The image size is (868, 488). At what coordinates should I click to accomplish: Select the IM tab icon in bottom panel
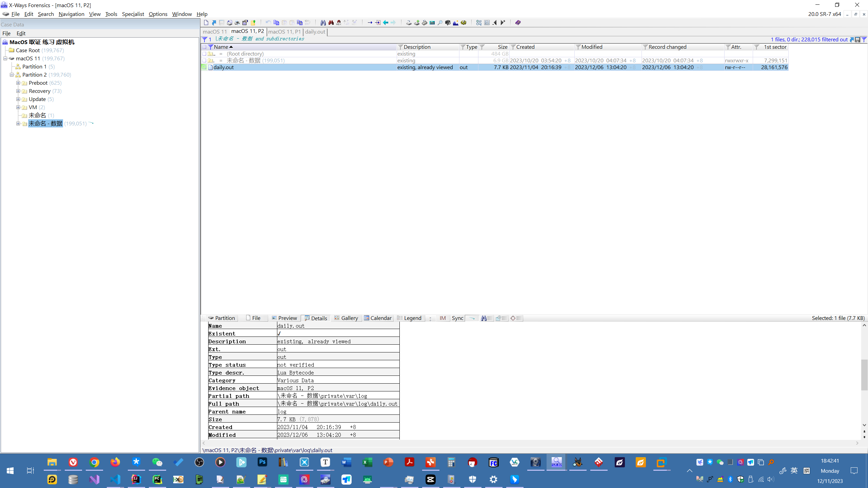pyautogui.click(x=442, y=318)
